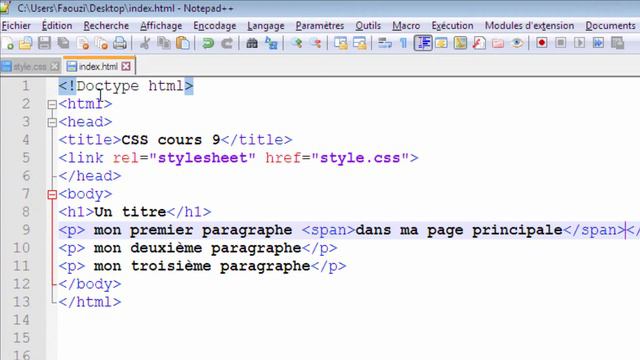
Task: Save the recorded macro icon
Action: point(617,43)
